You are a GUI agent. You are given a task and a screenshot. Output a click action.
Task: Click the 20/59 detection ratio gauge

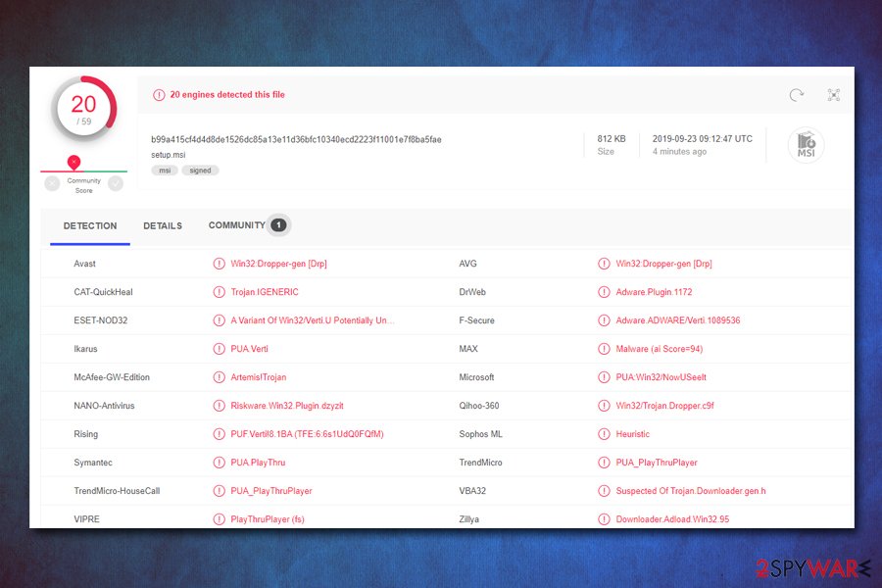pos(84,109)
